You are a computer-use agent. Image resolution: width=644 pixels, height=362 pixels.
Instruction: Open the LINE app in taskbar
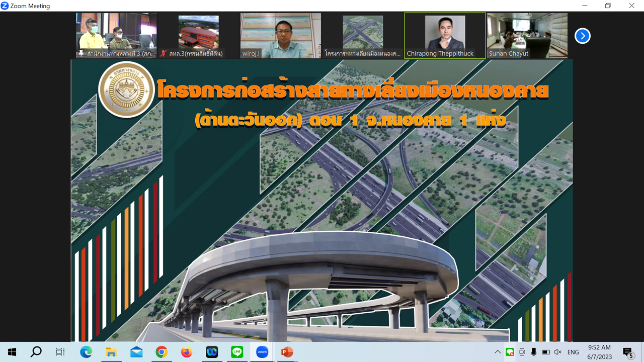click(x=237, y=352)
